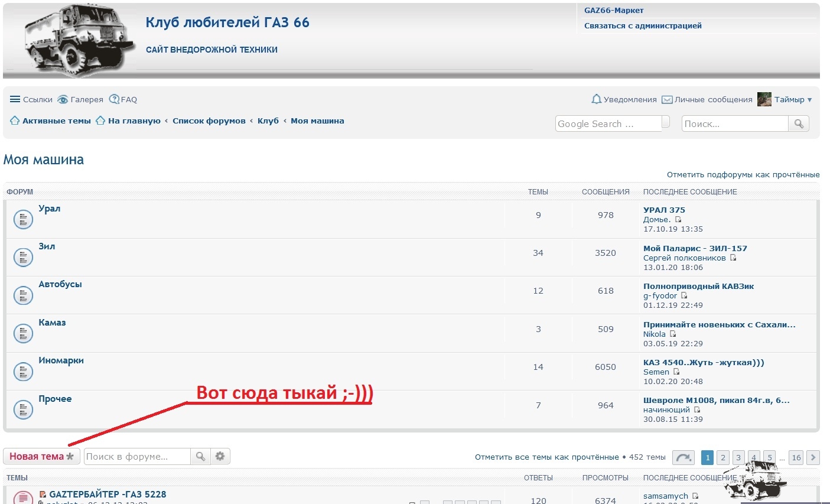Focus the Поиск в форуме field

tap(137, 456)
